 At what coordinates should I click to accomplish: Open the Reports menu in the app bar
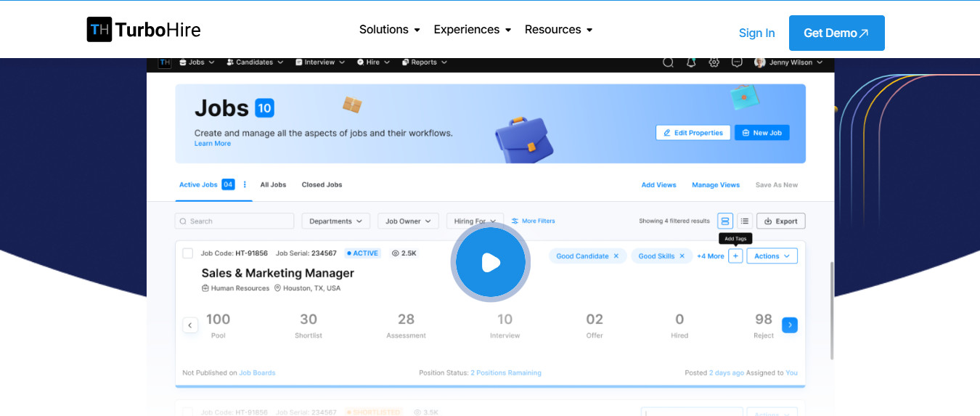point(424,62)
